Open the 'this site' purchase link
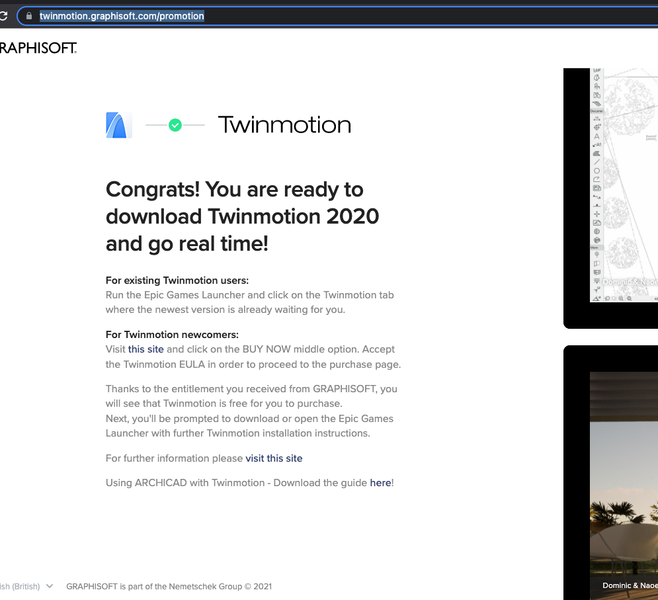 [146, 350]
